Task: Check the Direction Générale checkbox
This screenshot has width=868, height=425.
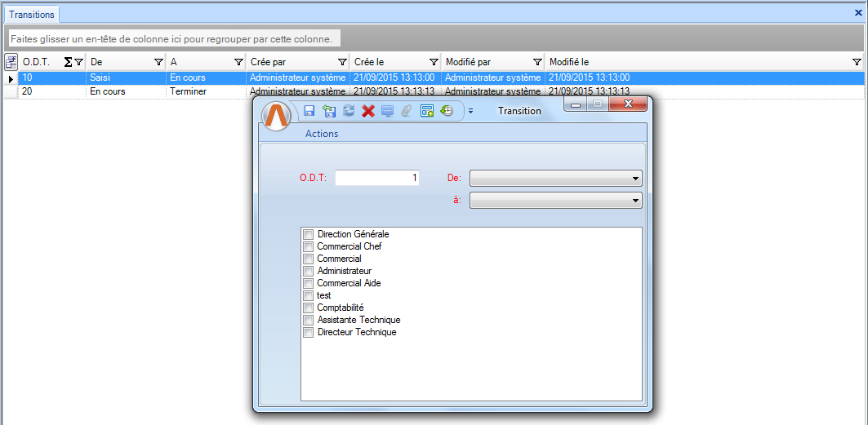Action: [309, 235]
